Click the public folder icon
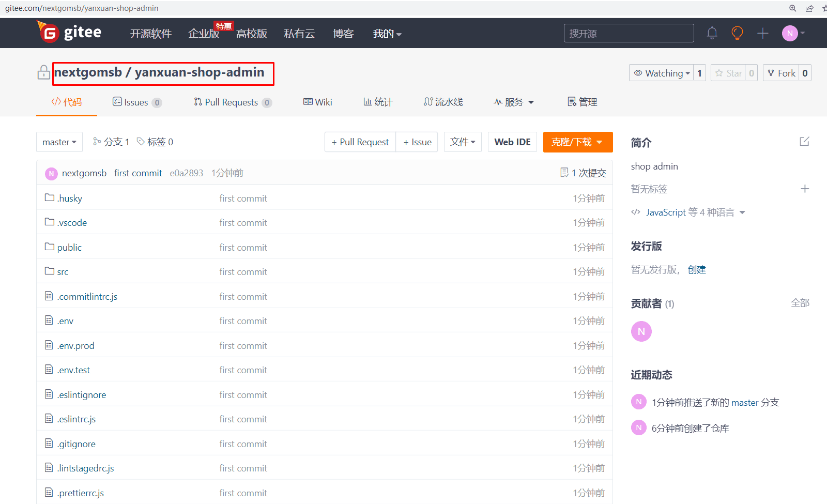The image size is (827, 504). point(50,247)
